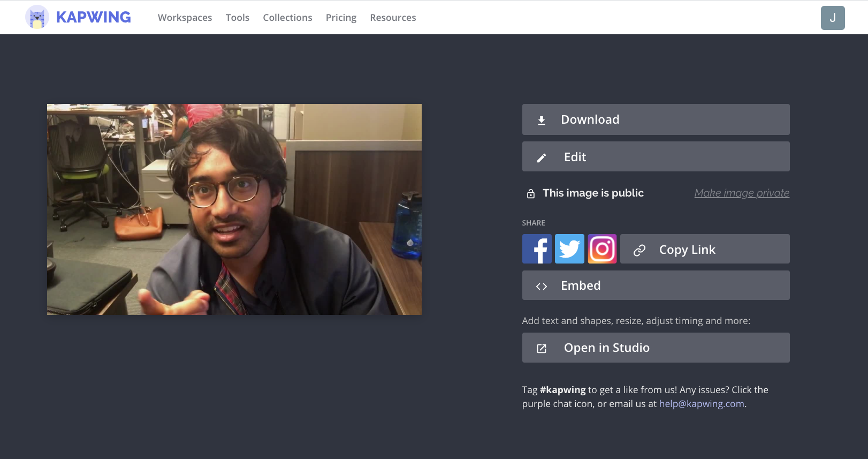
Task: Share the image on Facebook
Action: [x=537, y=249]
